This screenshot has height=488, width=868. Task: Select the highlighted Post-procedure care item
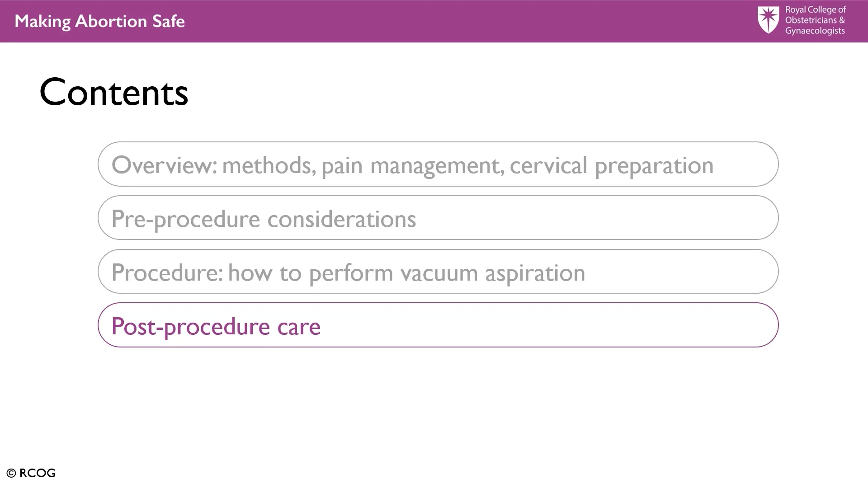click(x=438, y=325)
